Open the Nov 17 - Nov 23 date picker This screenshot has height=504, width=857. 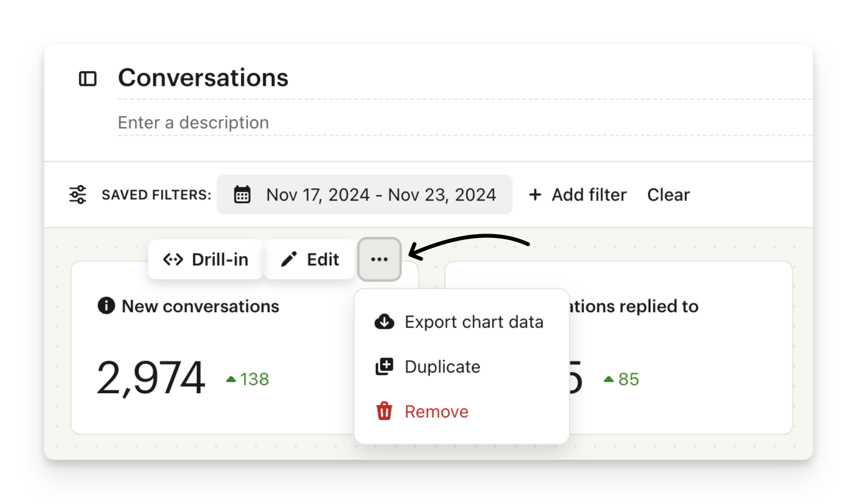(380, 195)
